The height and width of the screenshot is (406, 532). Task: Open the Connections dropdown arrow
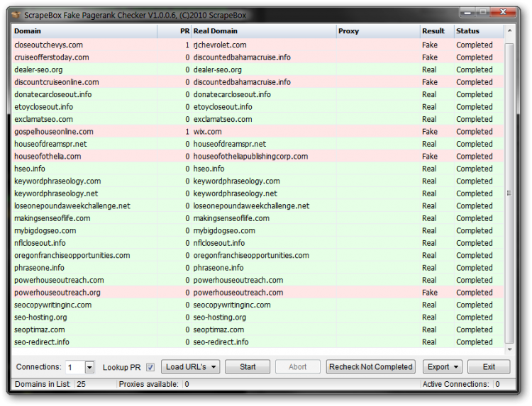coord(89,367)
